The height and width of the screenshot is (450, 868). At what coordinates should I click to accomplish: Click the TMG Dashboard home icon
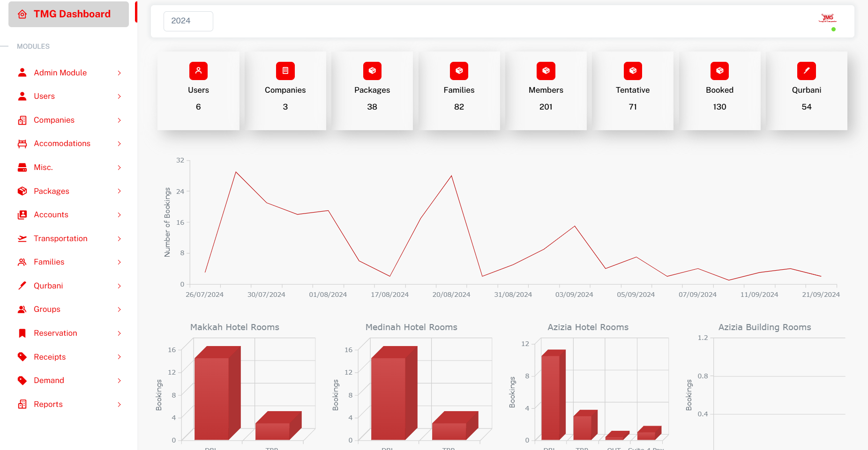(x=22, y=15)
